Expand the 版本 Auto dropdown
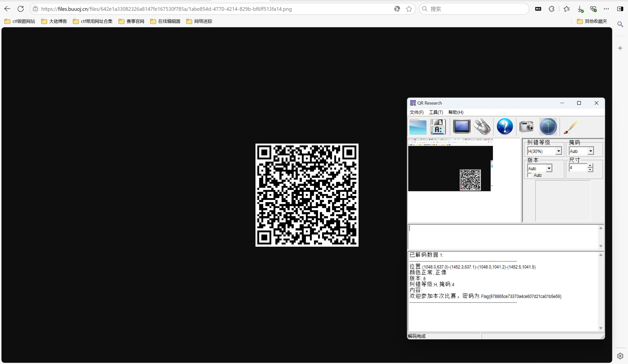The image size is (628, 364). coord(549,168)
